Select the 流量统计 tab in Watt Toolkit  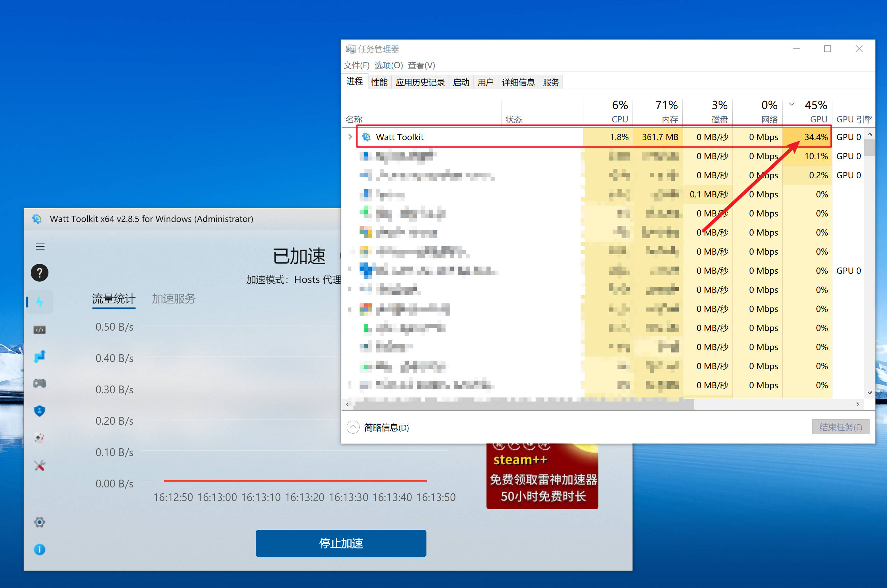tap(114, 299)
